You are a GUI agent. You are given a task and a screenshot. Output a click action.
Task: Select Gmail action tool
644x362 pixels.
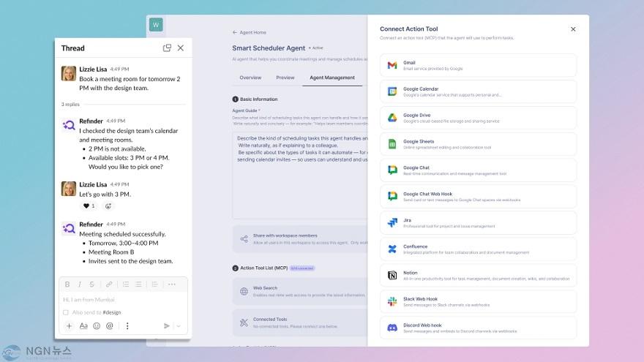click(478, 65)
